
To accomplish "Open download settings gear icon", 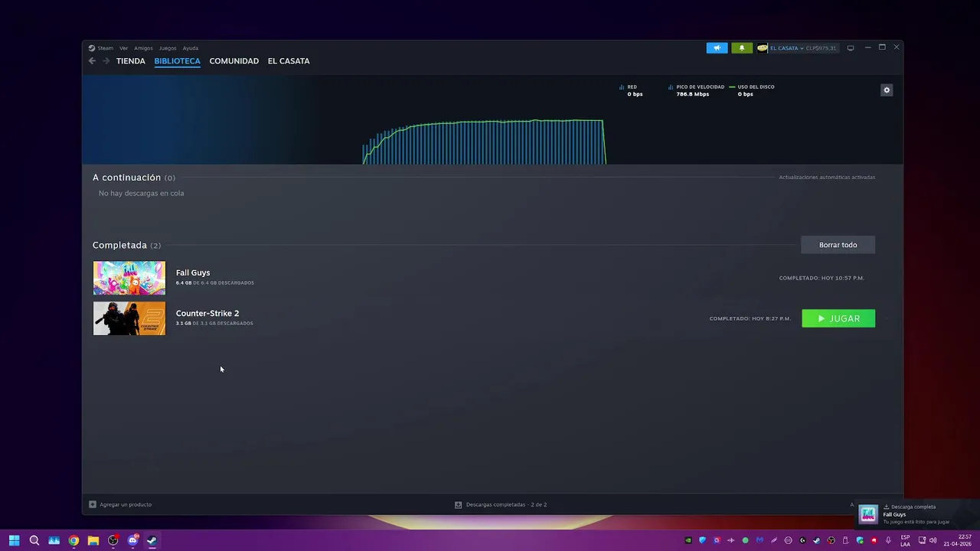I will coord(887,90).
